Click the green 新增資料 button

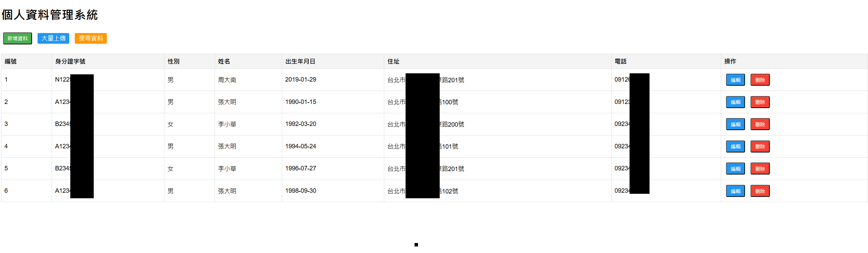point(18,39)
